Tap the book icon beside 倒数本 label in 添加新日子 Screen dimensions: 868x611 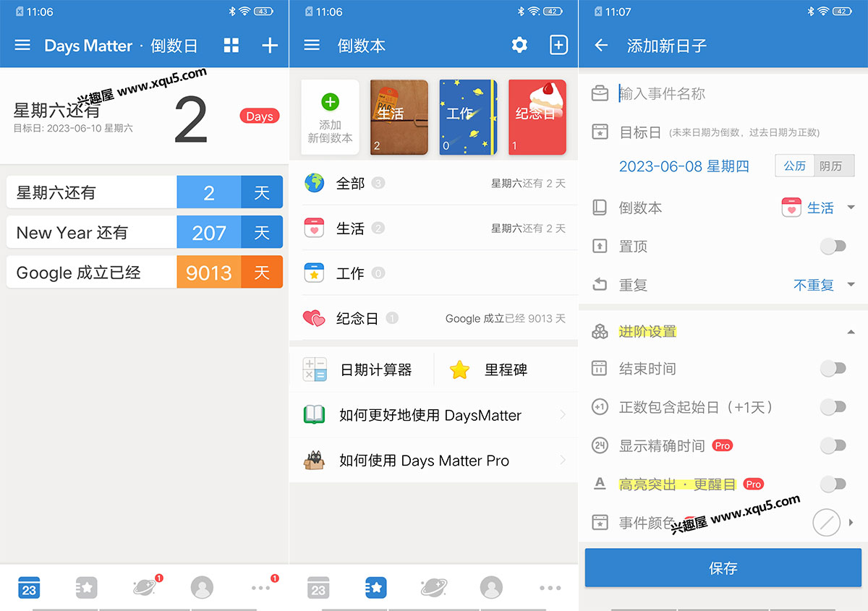[600, 208]
